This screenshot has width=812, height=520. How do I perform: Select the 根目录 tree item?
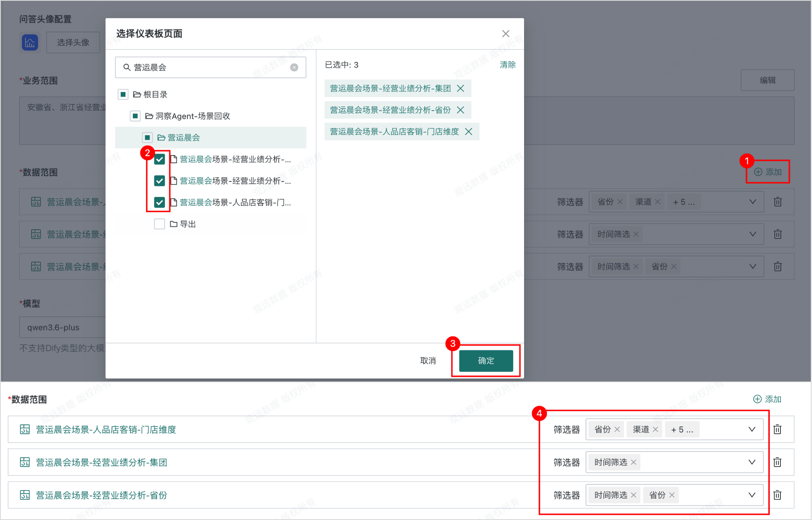pos(150,94)
